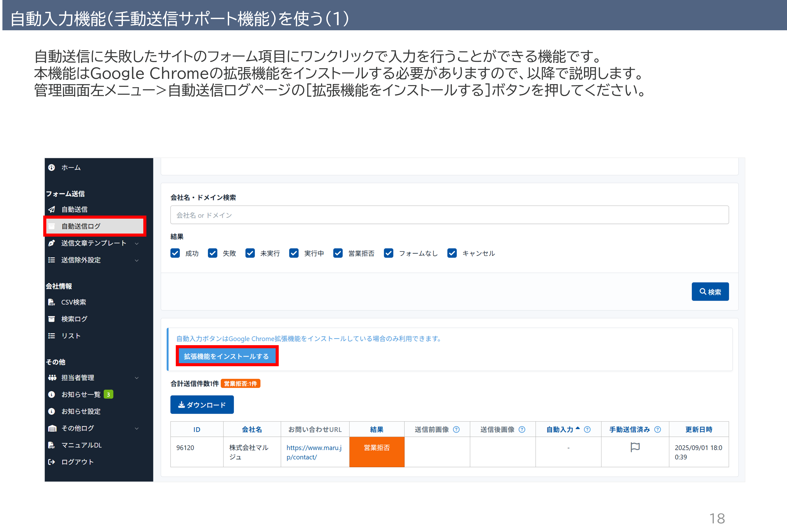Open お知らせ一覧 menu item
This screenshot has width=787, height=532.
tap(81, 395)
